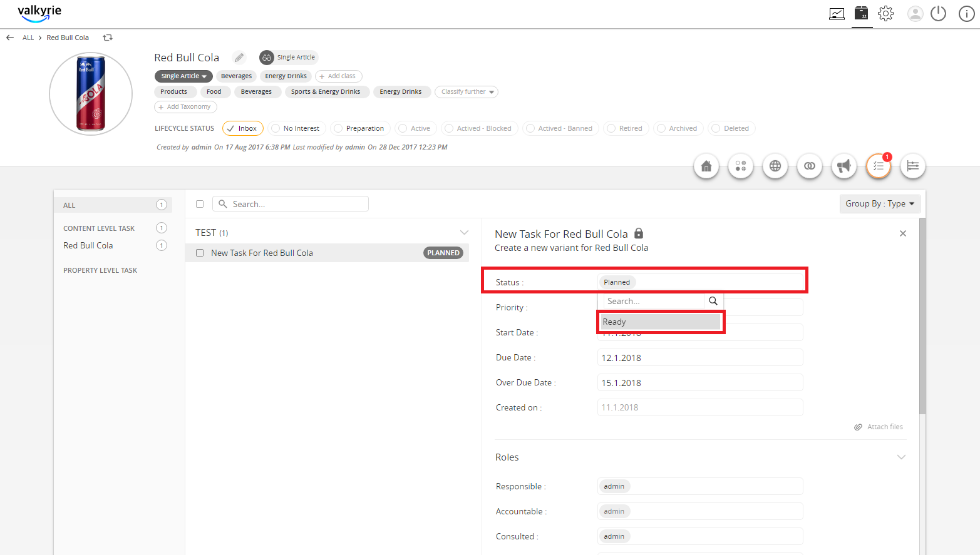Tick the select-all tasks checkbox
The image size is (980, 555).
(x=200, y=204)
